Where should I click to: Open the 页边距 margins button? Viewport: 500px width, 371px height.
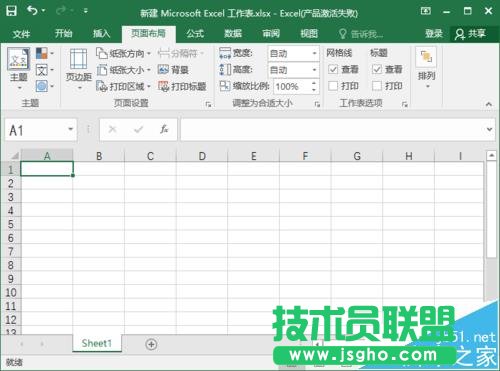click(x=79, y=69)
